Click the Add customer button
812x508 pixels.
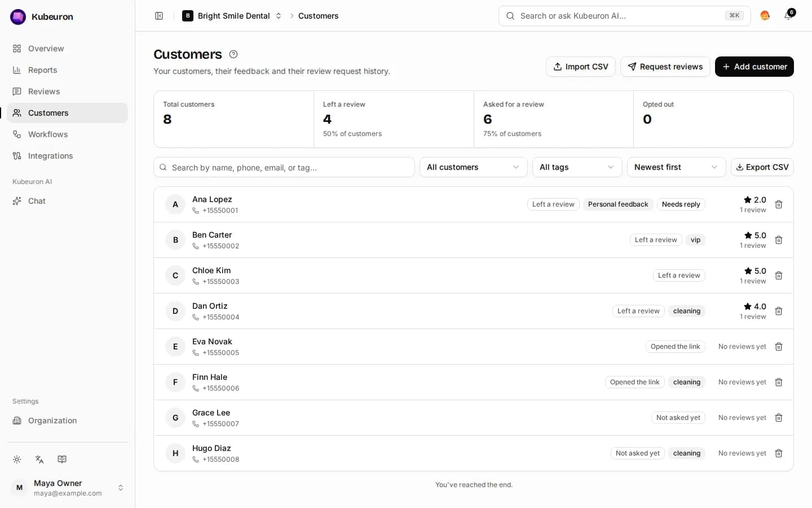[754, 67]
